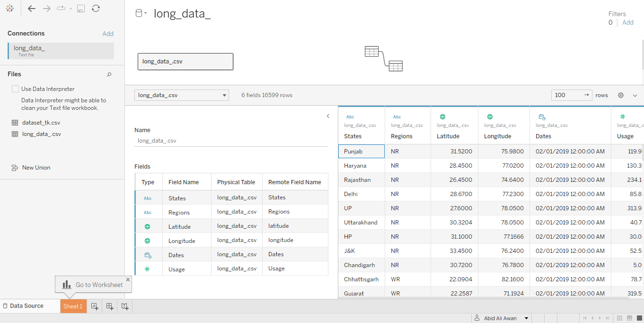The image size is (644, 323).
Task: Open Sheet 1 tab
Action: 73,306
